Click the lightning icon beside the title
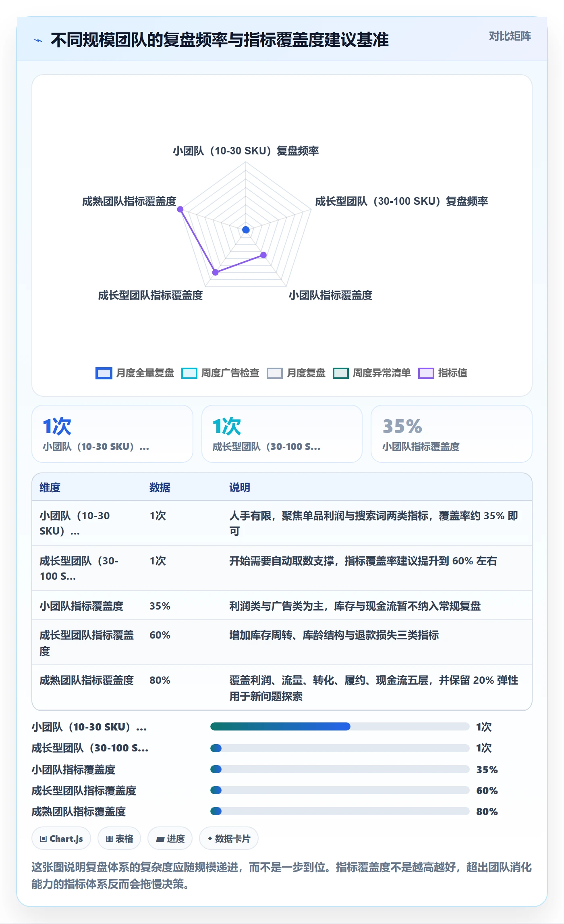564x924 pixels. [38, 40]
